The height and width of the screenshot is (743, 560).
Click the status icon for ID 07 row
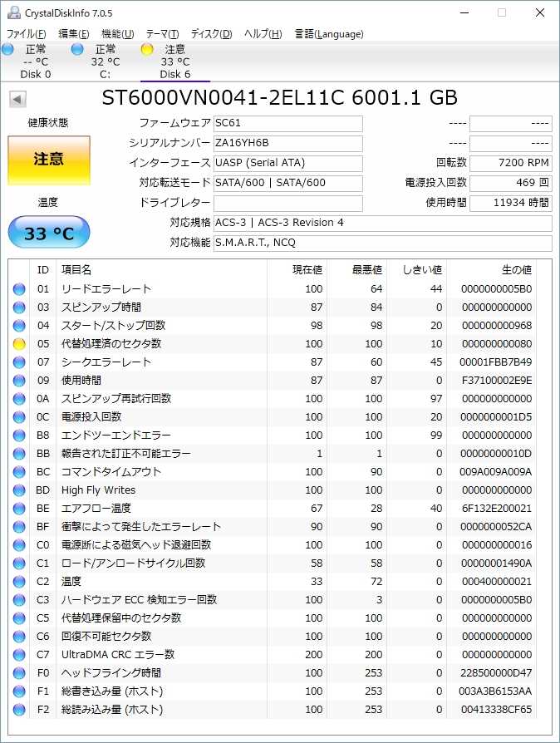tap(19, 362)
